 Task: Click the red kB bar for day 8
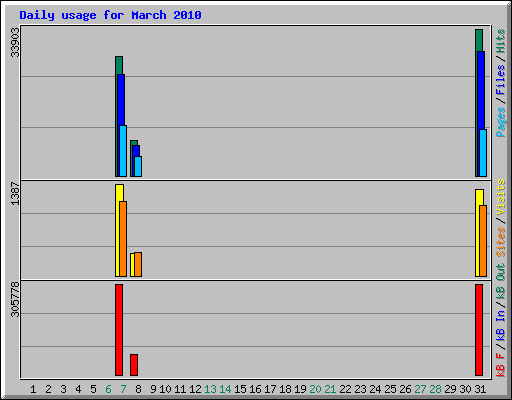[x=134, y=365]
